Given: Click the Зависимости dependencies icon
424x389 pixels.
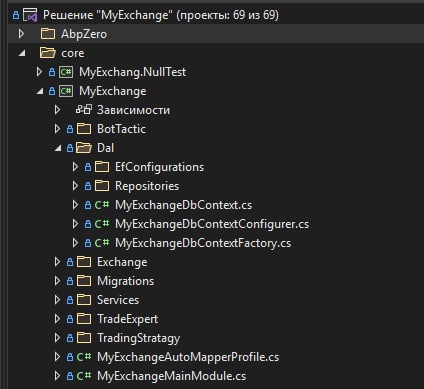Looking at the screenshot, I should (83, 109).
